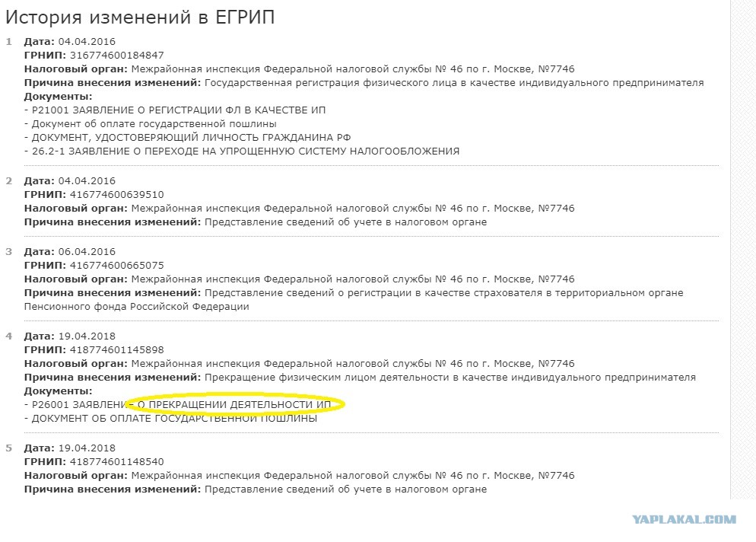Click the date 06.04.2016 in record 3
756x542 pixels.
click(87, 251)
